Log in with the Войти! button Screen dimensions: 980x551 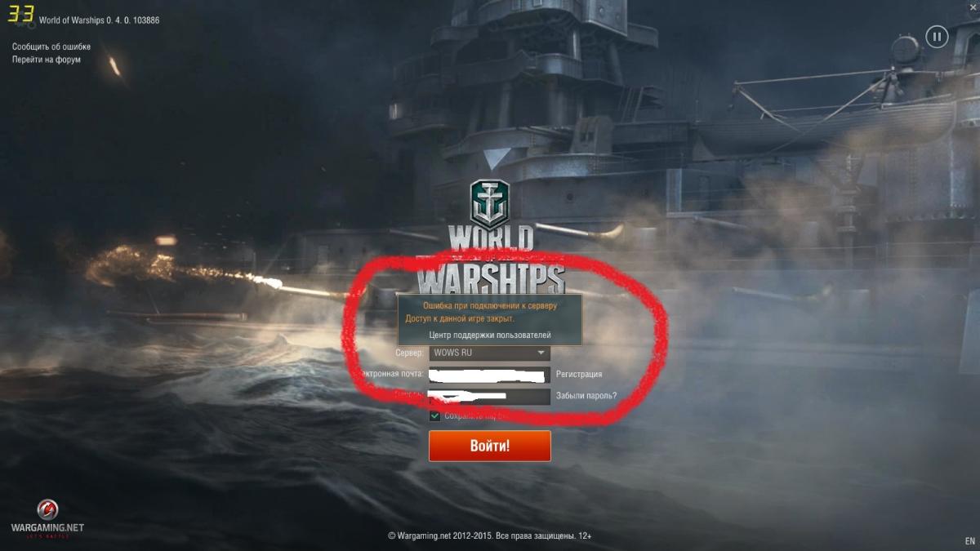click(x=490, y=446)
